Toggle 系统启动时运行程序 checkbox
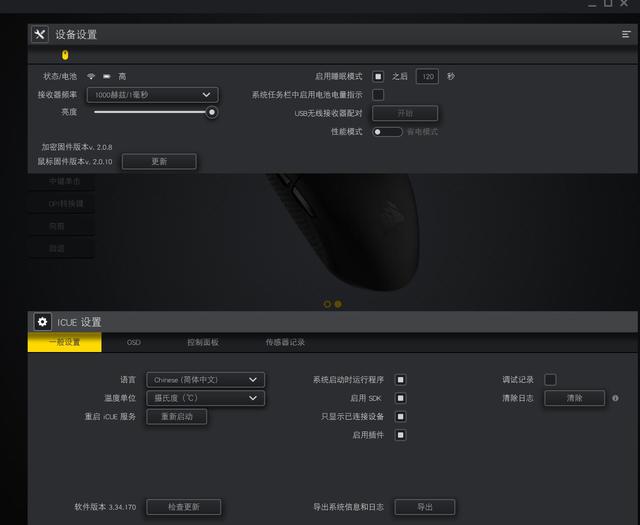This screenshot has height=525, width=640. [x=400, y=380]
